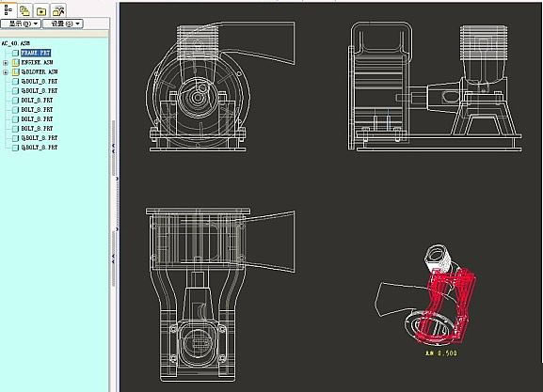Viewport: 543px width, 392px height.
Task: Select the top view of the assembly
Action: [x=220, y=295]
